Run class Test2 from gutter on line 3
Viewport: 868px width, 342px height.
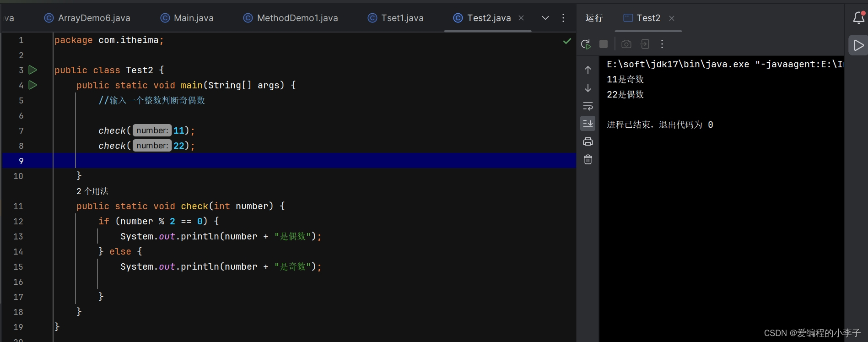(32, 70)
